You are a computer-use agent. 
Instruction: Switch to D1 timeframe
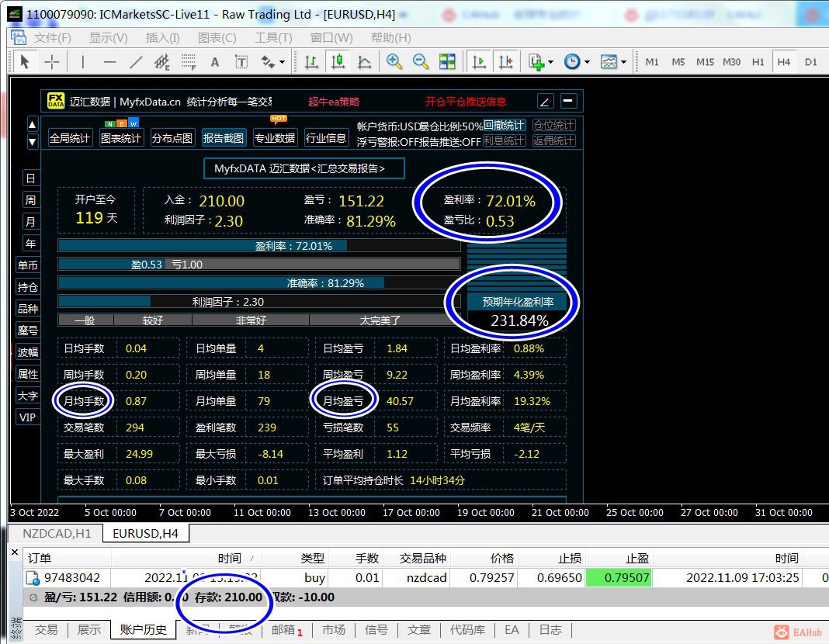point(810,62)
